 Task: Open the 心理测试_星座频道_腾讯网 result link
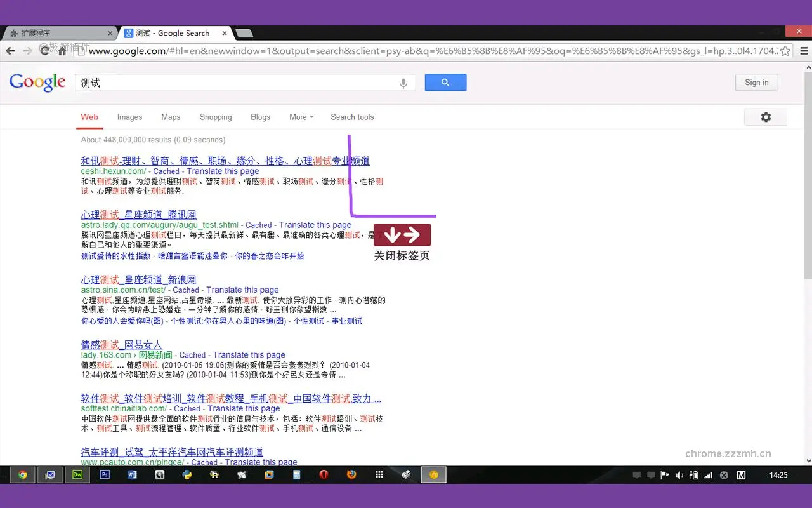pos(139,215)
